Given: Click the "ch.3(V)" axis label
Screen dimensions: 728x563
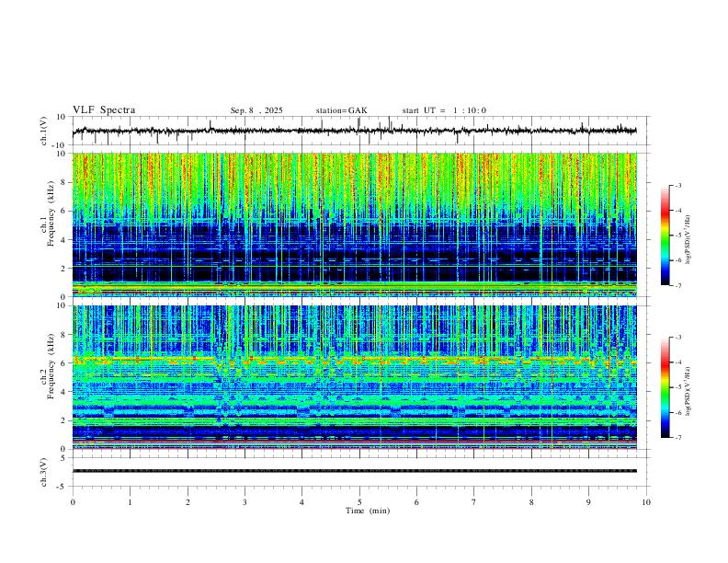Looking at the screenshot, I should click(44, 473).
